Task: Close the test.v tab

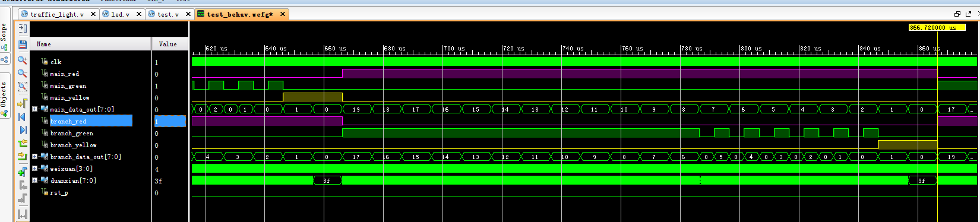Action: click(x=188, y=14)
